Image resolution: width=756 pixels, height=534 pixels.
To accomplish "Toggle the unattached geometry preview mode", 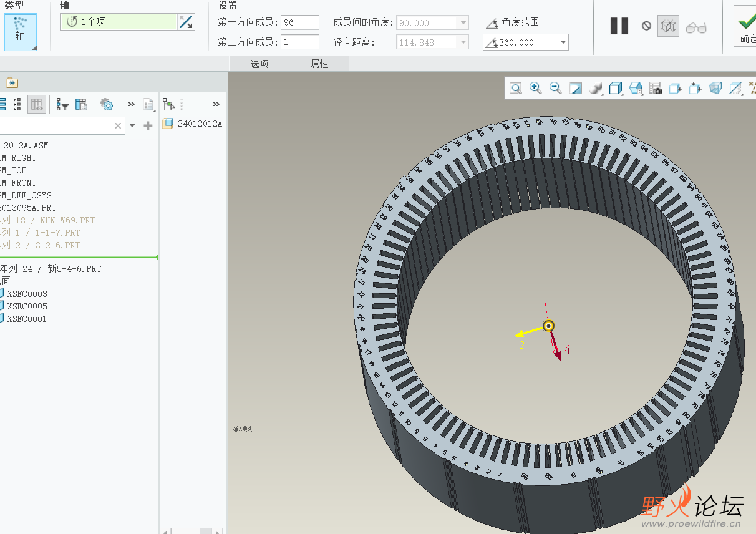I will click(668, 26).
